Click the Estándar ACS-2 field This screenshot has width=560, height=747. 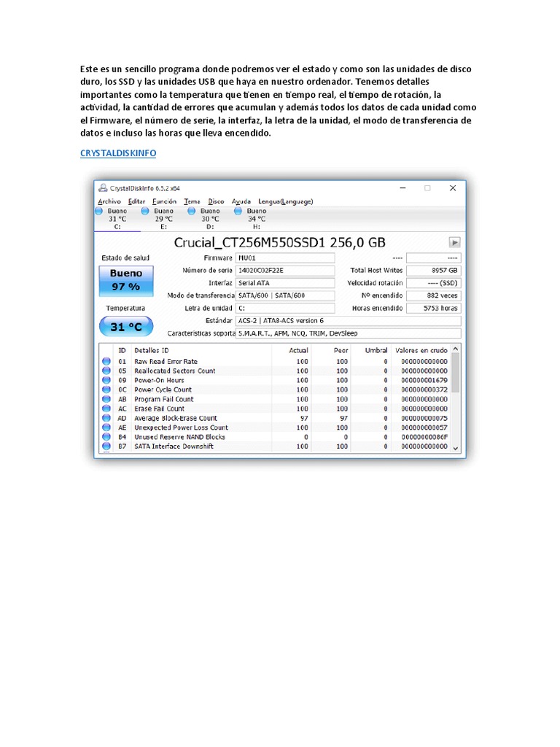348,321
